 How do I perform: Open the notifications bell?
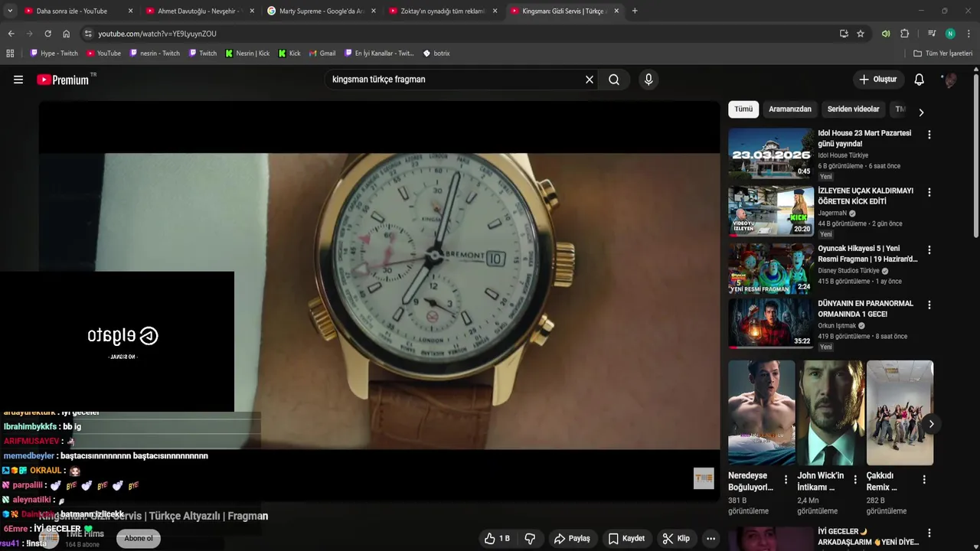[920, 80]
